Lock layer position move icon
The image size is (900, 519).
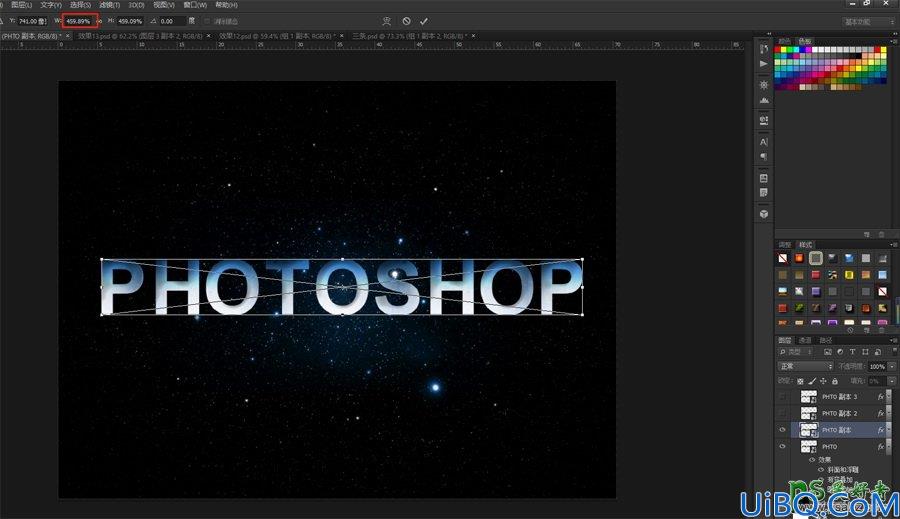[x=823, y=381]
